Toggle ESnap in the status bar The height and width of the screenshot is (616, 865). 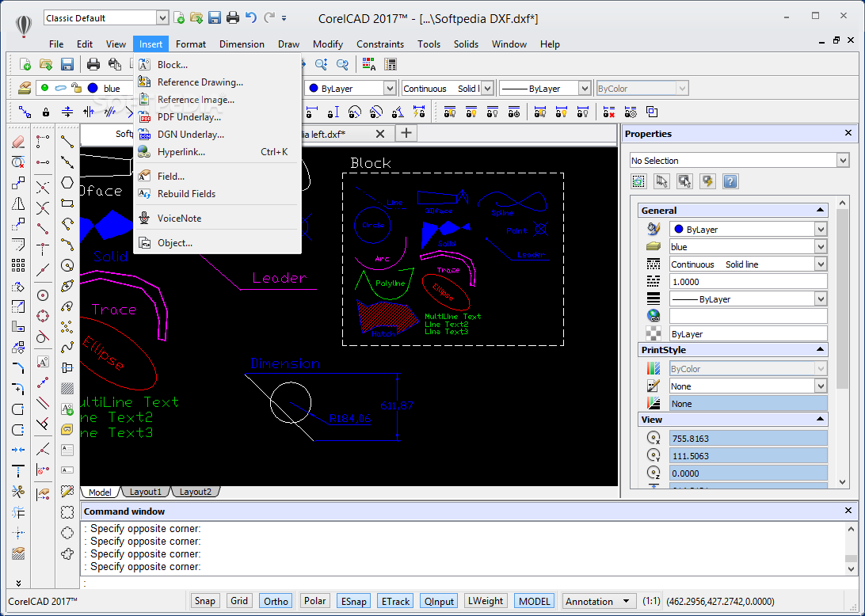353,600
